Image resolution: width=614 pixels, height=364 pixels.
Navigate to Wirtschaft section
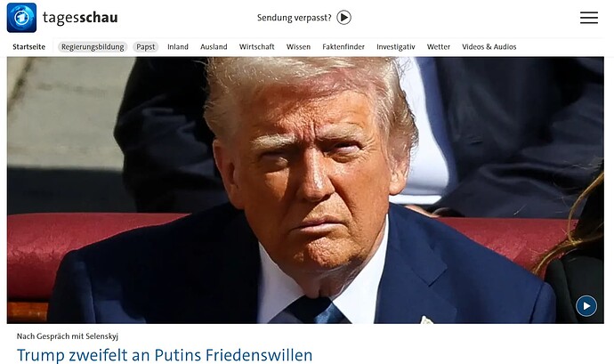tap(257, 47)
